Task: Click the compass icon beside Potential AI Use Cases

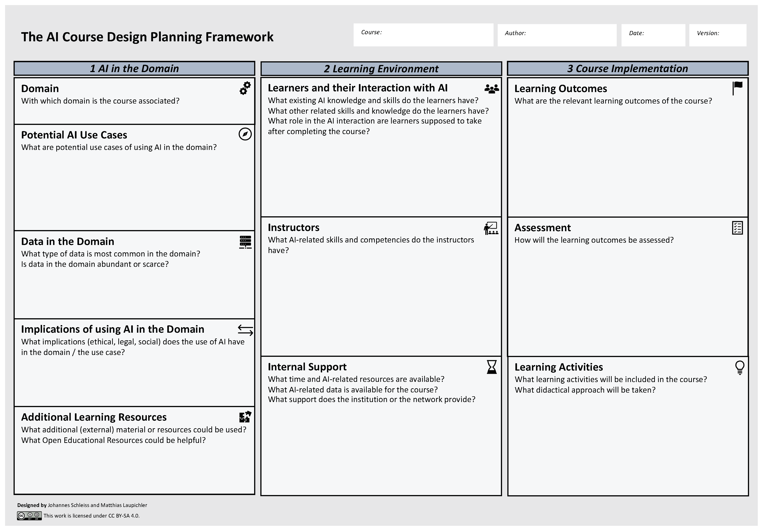Action: pos(245,134)
